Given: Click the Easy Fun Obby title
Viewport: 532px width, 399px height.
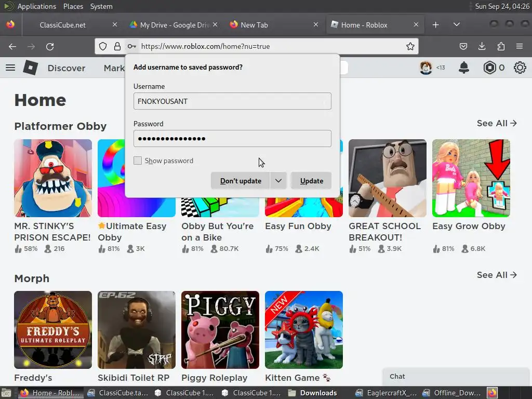Looking at the screenshot, I should click(x=298, y=226).
